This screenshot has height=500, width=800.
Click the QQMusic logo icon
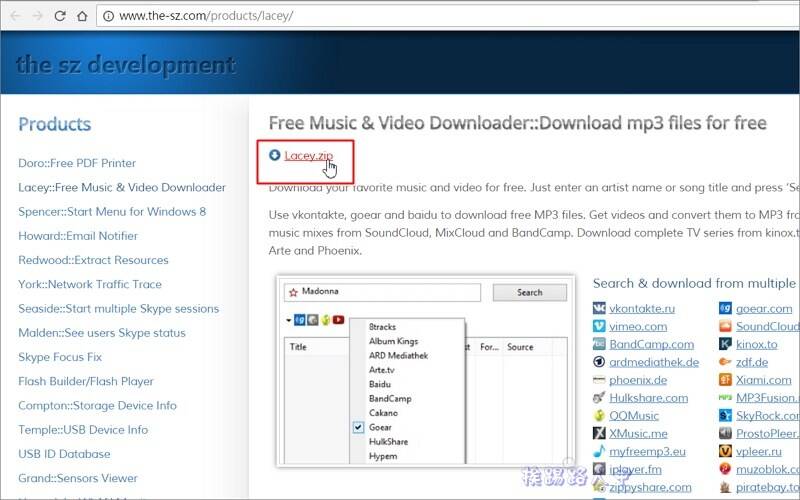[x=599, y=415]
